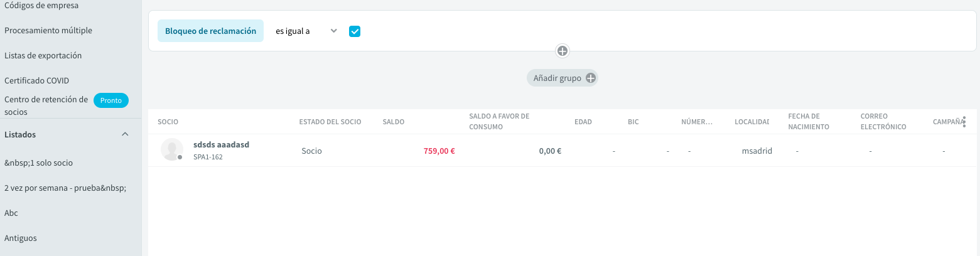Open the Abc saved list

point(11,213)
